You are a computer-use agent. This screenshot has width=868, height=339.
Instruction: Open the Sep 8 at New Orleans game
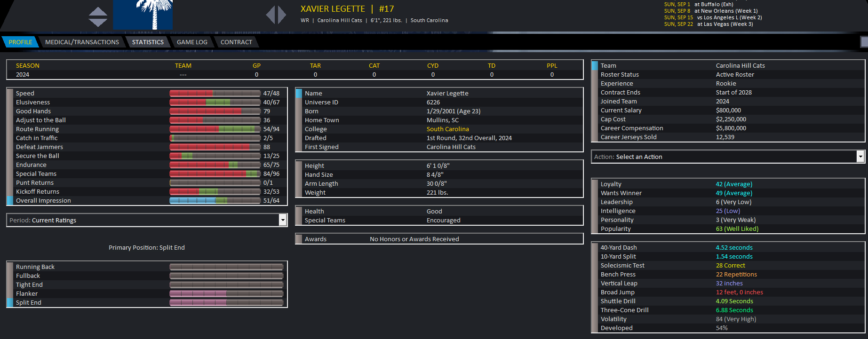tap(711, 11)
